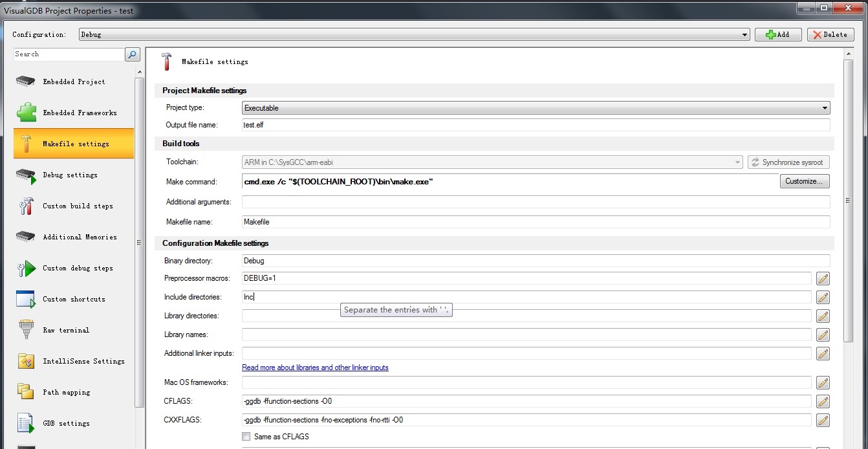868x449 pixels.
Task: Open the Project type dropdown
Action: (x=536, y=108)
